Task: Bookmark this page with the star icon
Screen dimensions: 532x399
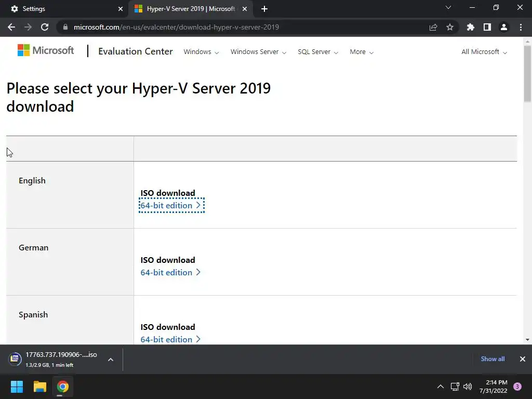Action: (450, 27)
